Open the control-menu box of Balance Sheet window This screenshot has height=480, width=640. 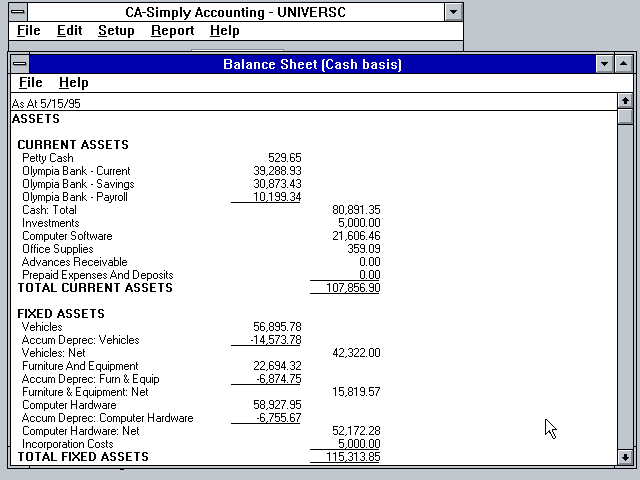click(20, 64)
